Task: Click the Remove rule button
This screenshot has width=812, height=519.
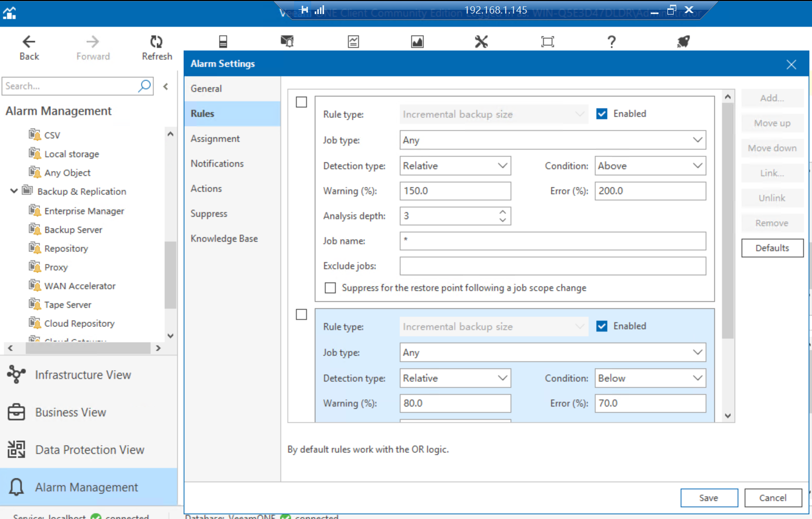Action: [x=772, y=223]
